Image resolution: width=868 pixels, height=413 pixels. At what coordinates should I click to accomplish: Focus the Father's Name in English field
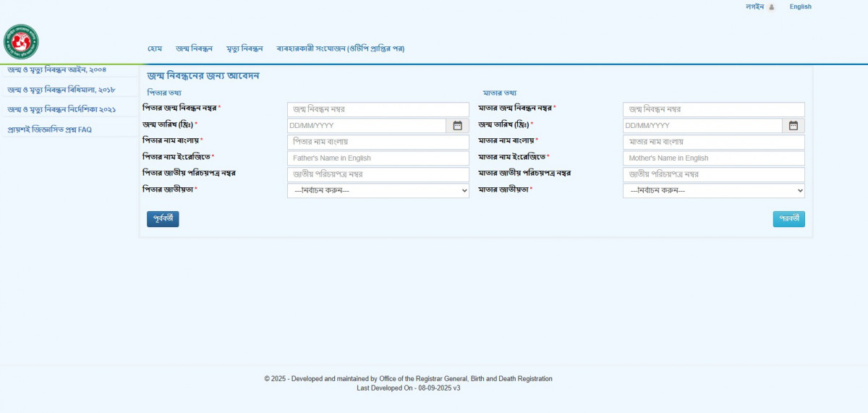[x=378, y=158]
